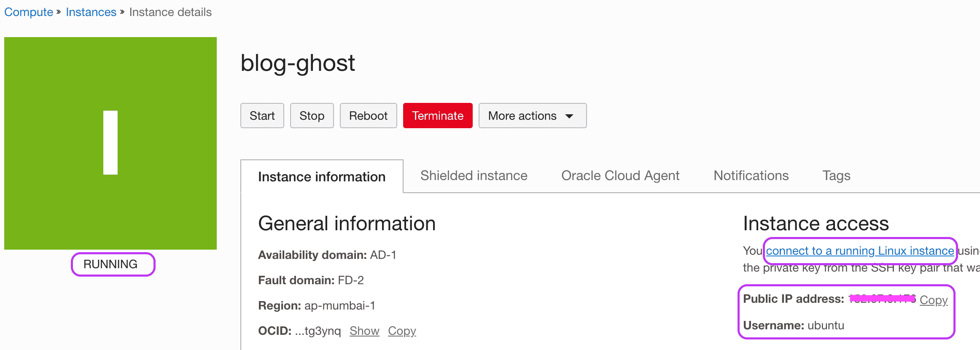Open connect to a running Linux instance link
Screen dimensions: 980x350
point(860,251)
